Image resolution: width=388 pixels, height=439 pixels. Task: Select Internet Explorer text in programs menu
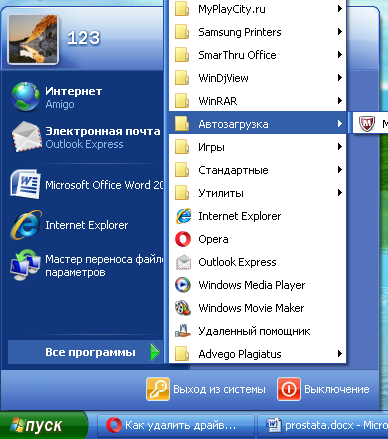tap(240, 216)
